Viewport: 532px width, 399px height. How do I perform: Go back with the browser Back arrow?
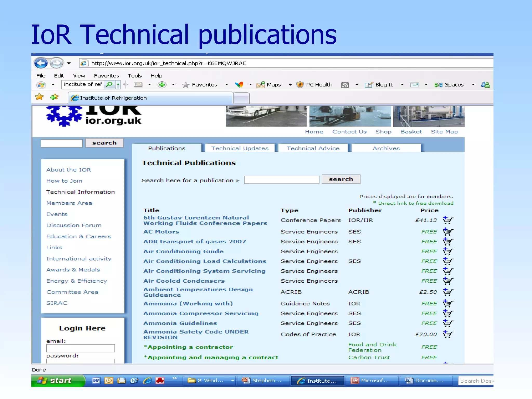click(x=41, y=63)
